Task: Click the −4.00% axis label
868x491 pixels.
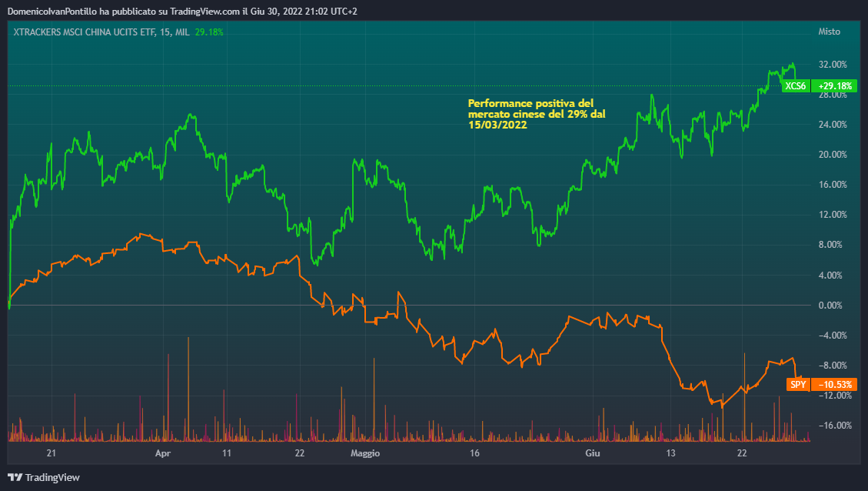Action: pos(833,336)
